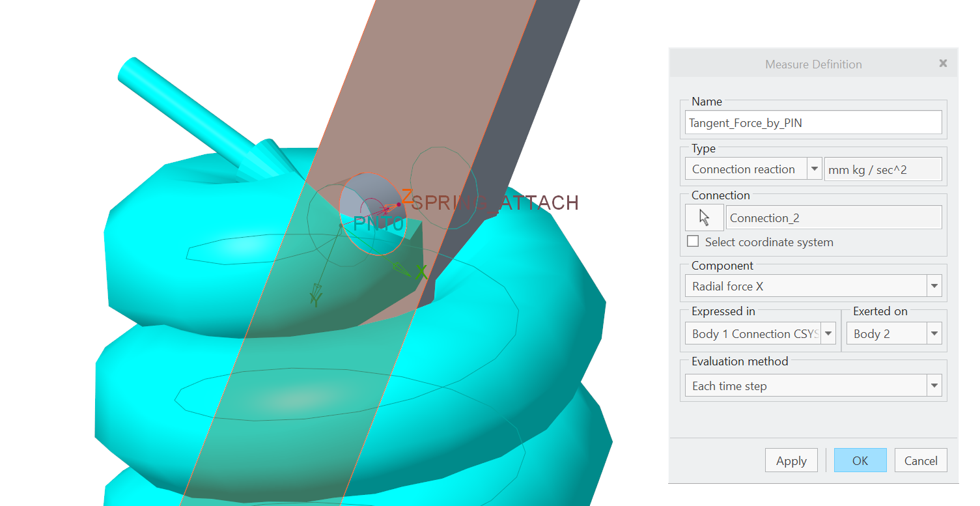Click the SPRING_ATTACH coordinate system label
Screen dimensions: 980x506
pos(494,203)
